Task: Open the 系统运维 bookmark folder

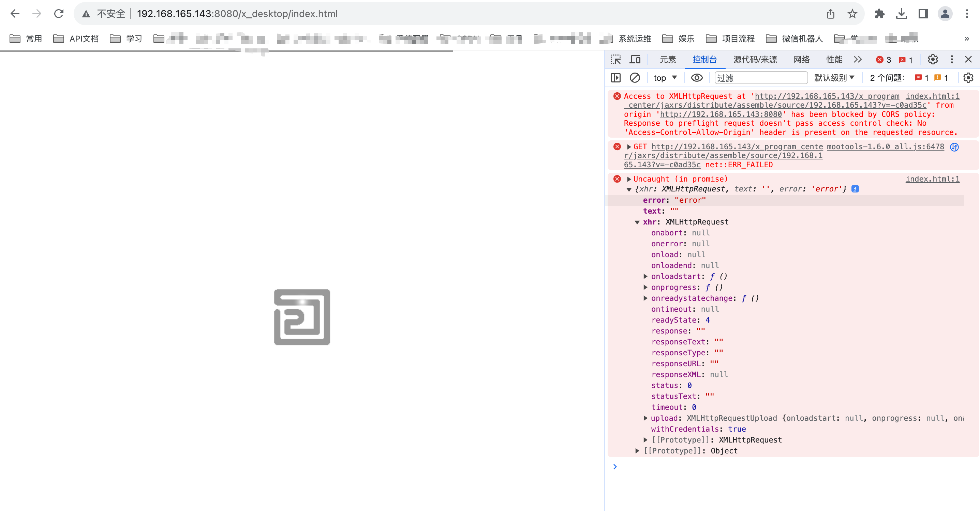Action: click(x=634, y=39)
